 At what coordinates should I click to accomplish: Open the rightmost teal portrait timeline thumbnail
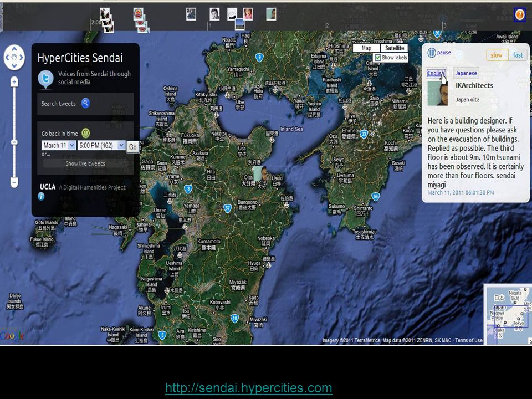271,14
